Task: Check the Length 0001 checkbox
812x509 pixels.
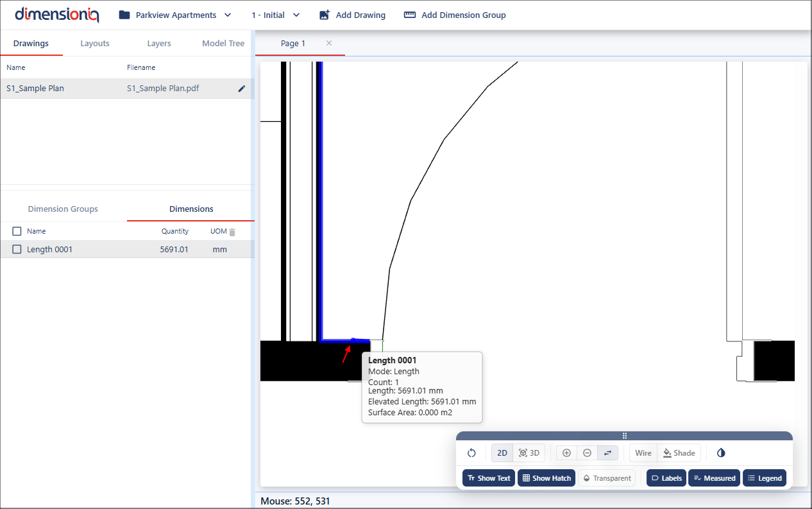Action: (17, 250)
